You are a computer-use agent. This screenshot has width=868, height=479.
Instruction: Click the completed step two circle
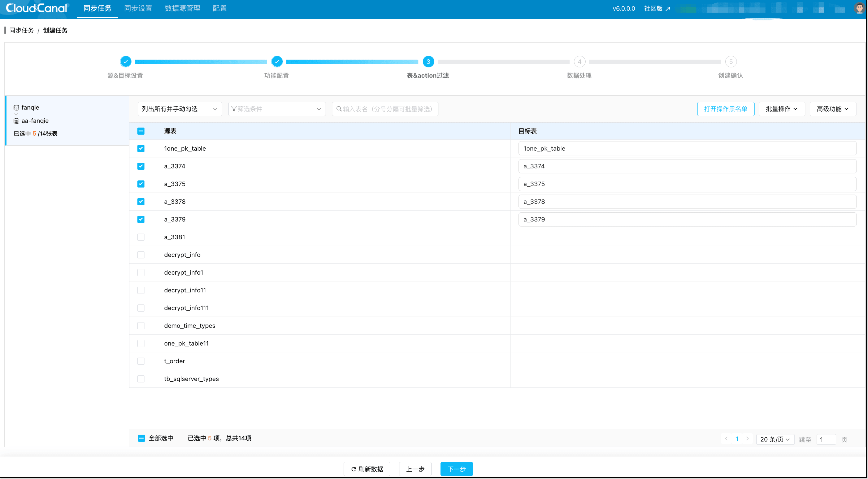point(277,62)
